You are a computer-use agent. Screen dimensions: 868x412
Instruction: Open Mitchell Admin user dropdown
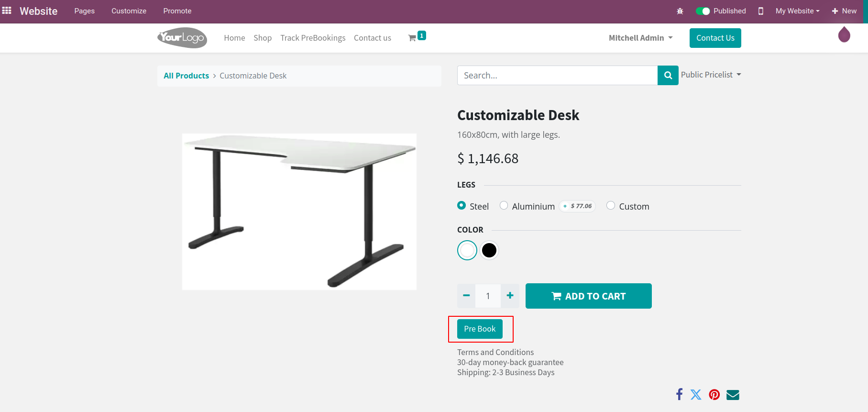point(640,38)
